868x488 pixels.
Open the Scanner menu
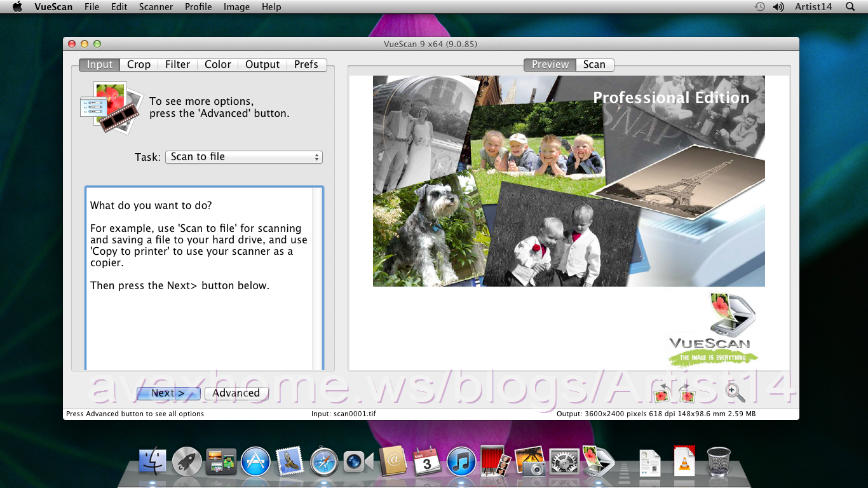(156, 7)
